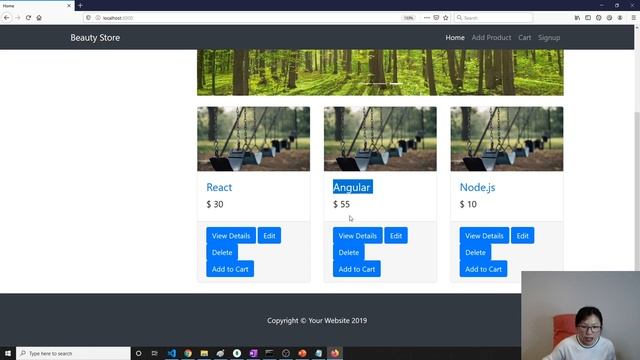Screen dimensions: 640x360
Task: Open the Angular product title link
Action: 352,187
